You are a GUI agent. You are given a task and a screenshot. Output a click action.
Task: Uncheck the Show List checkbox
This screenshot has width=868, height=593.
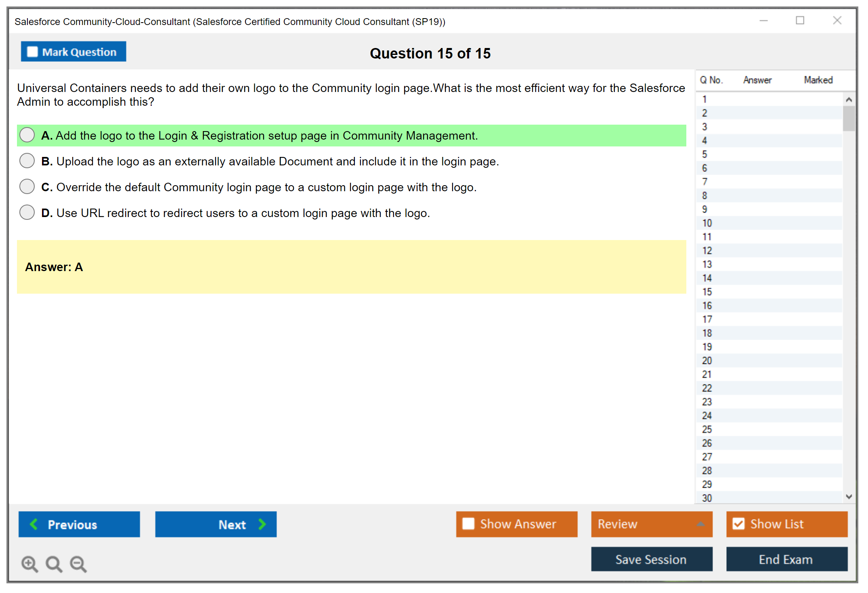738,524
